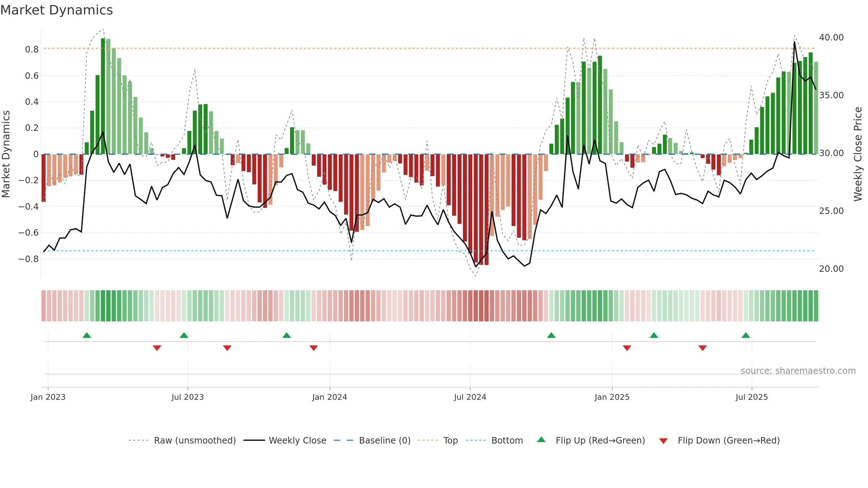
Task: Click the right axis tick label '35.00'
Action: point(831,95)
